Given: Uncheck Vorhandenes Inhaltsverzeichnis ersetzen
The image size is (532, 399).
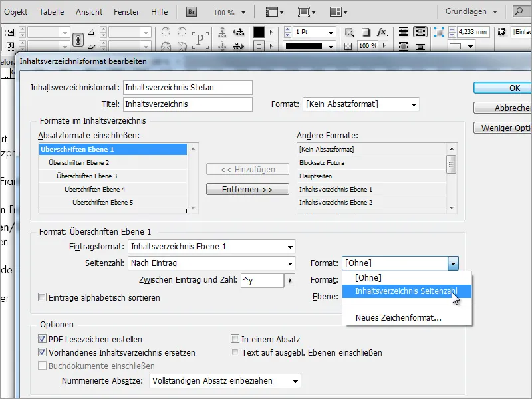Looking at the screenshot, I should [42, 352].
